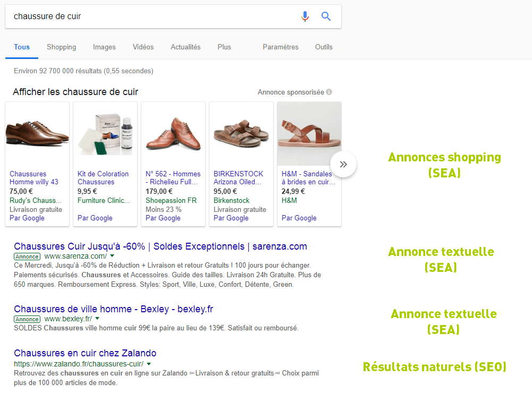
Task: Click the Afficher les chaussure de cuir heading
Action: pos(75,92)
